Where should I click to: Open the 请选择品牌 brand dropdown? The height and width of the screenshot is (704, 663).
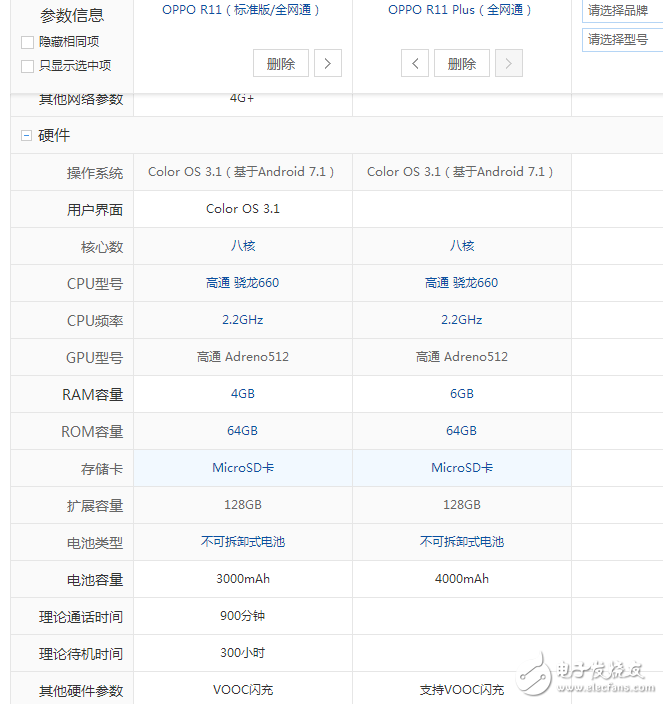pos(622,11)
